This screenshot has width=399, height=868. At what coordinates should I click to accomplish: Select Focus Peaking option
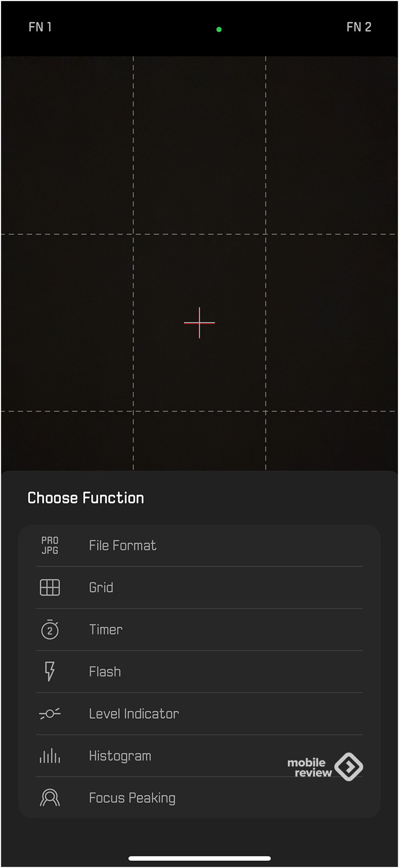tap(200, 797)
